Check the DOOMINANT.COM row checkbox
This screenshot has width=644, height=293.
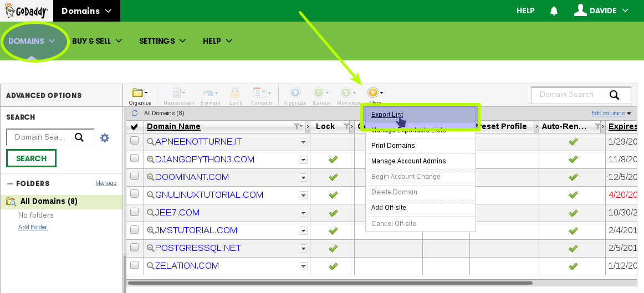tap(134, 176)
